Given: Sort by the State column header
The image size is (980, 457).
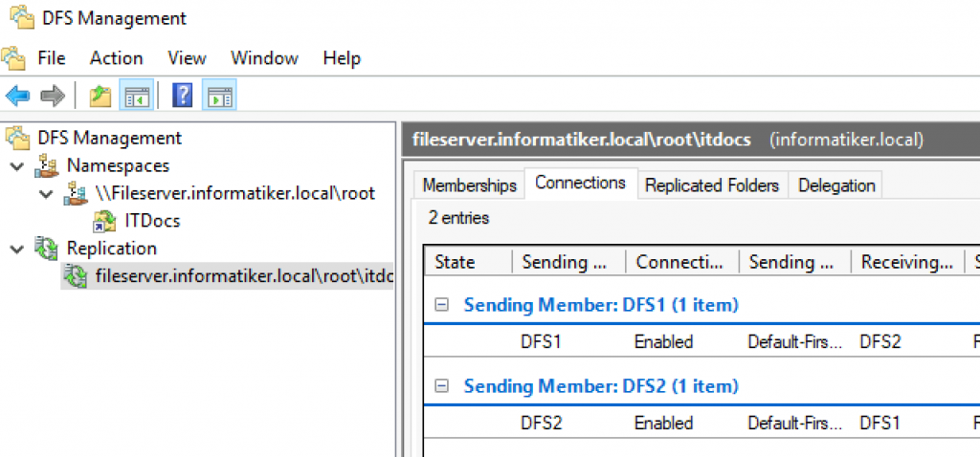Looking at the screenshot, I should tap(469, 262).
